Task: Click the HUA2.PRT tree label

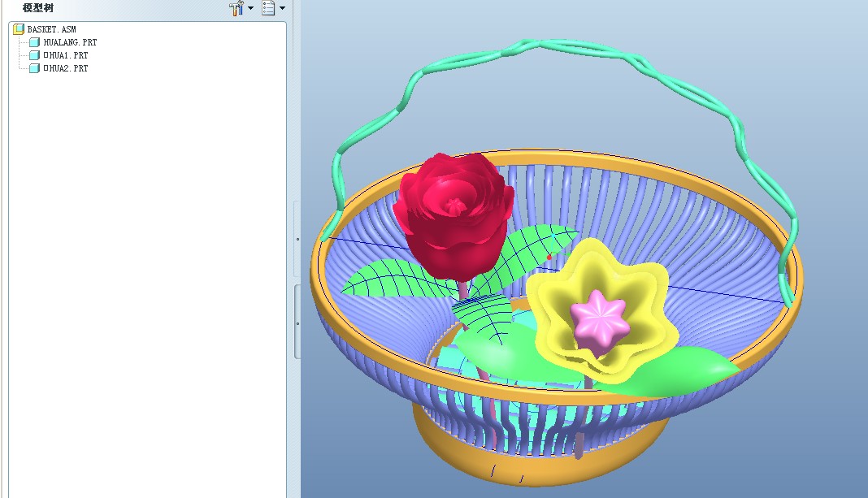Action: pyautogui.click(x=66, y=68)
